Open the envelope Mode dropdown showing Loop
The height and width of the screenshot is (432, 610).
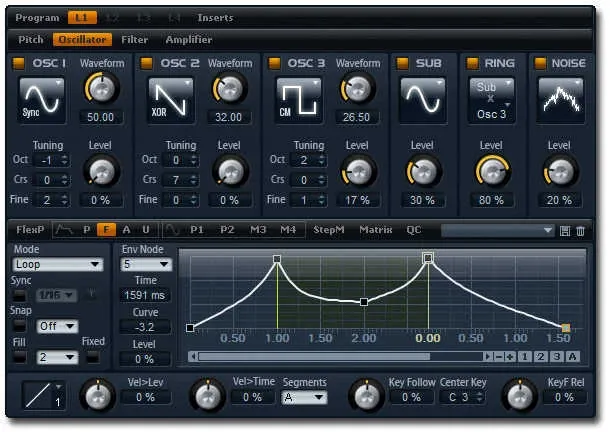point(58,264)
